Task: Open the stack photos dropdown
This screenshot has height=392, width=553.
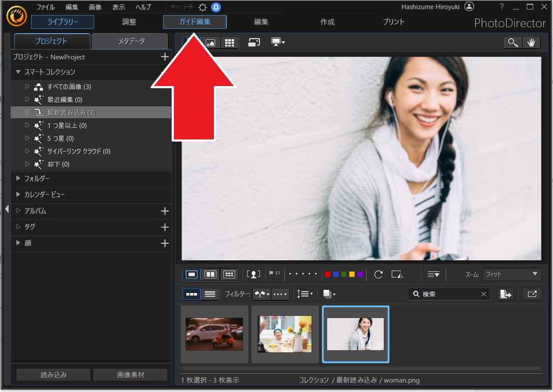Action: (x=329, y=294)
